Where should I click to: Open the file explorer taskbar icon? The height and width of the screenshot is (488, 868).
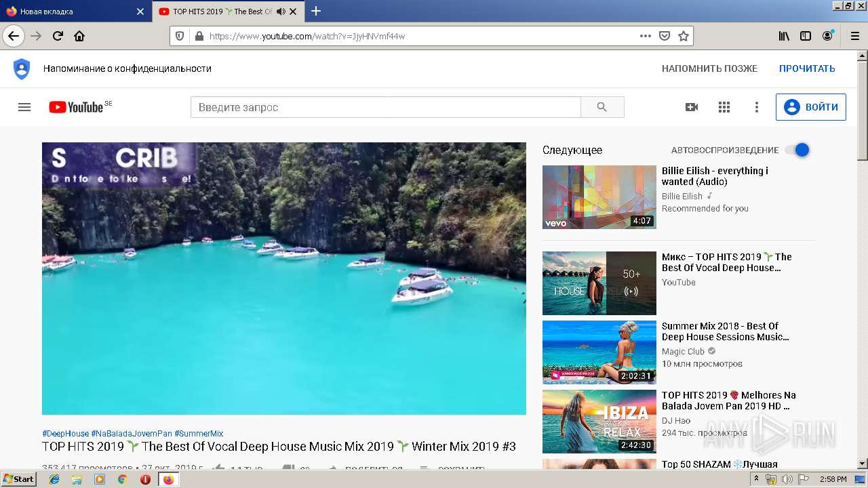[x=77, y=479]
